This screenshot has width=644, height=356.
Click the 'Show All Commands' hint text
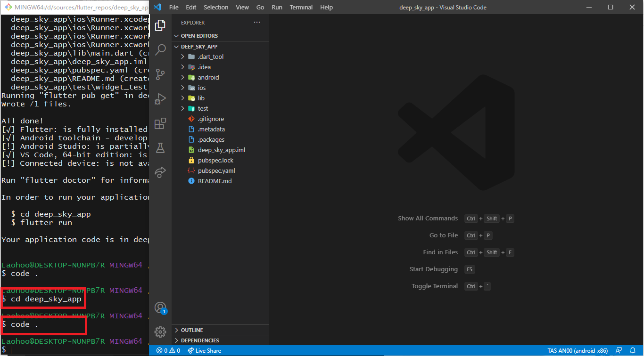(x=428, y=218)
